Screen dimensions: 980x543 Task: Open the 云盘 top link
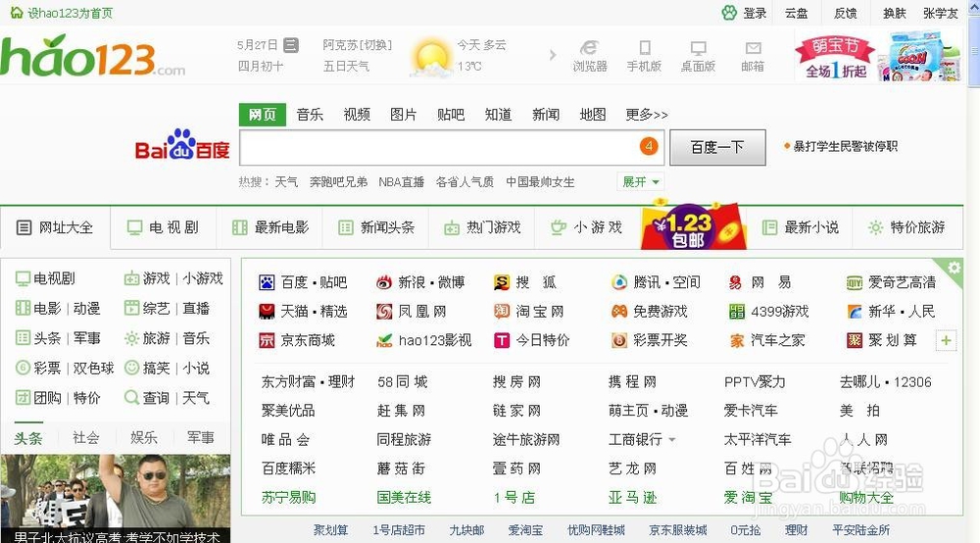point(796,13)
